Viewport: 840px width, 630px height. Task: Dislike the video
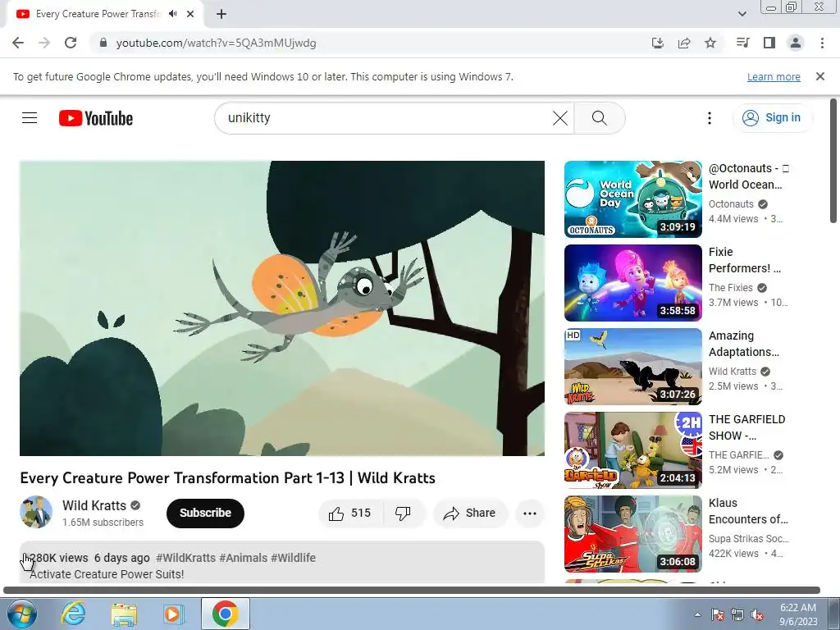pyautogui.click(x=404, y=514)
